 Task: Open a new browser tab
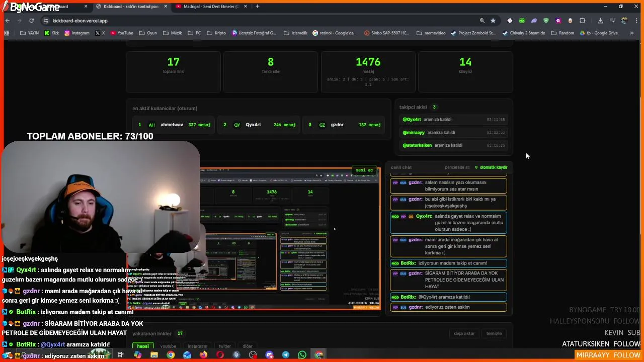(x=258, y=7)
